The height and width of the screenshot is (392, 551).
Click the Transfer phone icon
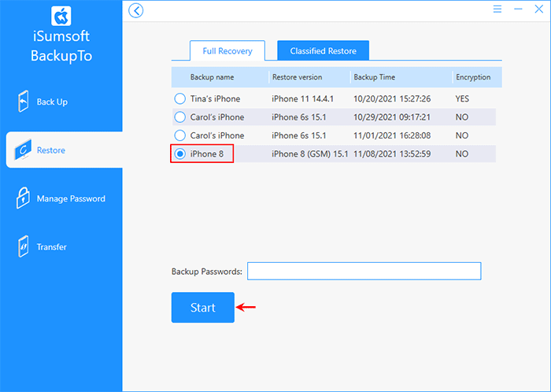[x=23, y=246]
